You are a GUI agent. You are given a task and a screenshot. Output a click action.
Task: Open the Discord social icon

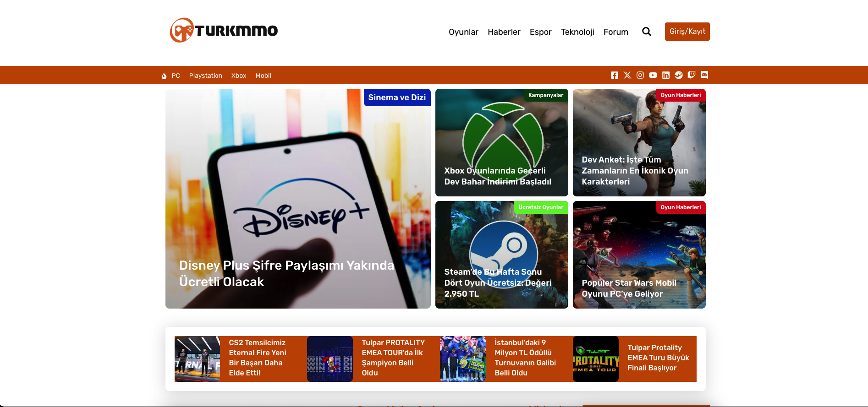(x=704, y=75)
